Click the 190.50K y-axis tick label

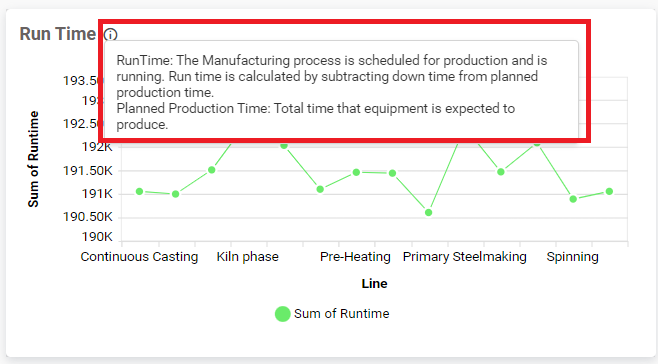[88, 217]
